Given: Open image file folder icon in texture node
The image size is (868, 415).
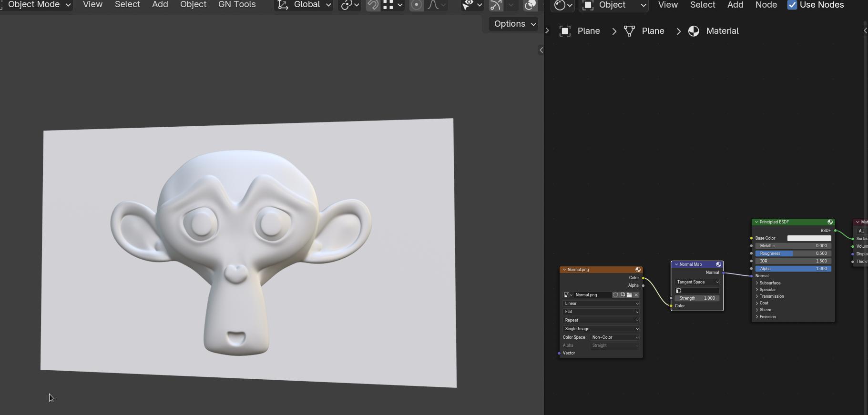Looking at the screenshot, I should point(629,295).
